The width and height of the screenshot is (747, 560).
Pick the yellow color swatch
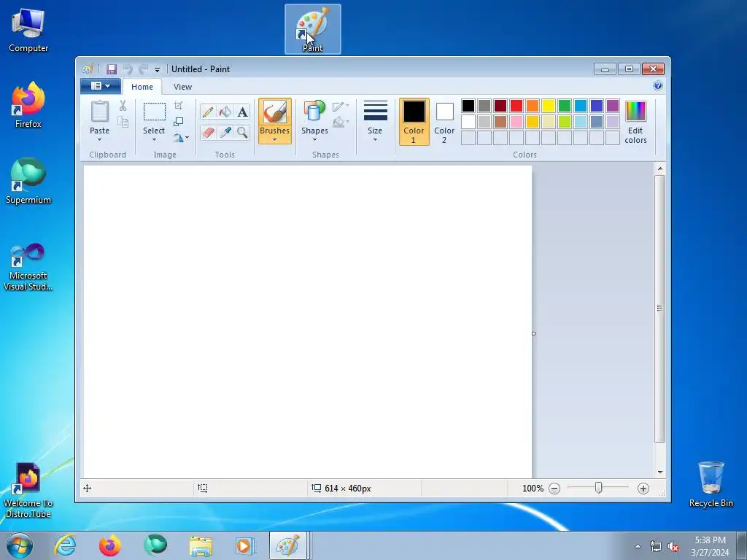[x=549, y=105]
